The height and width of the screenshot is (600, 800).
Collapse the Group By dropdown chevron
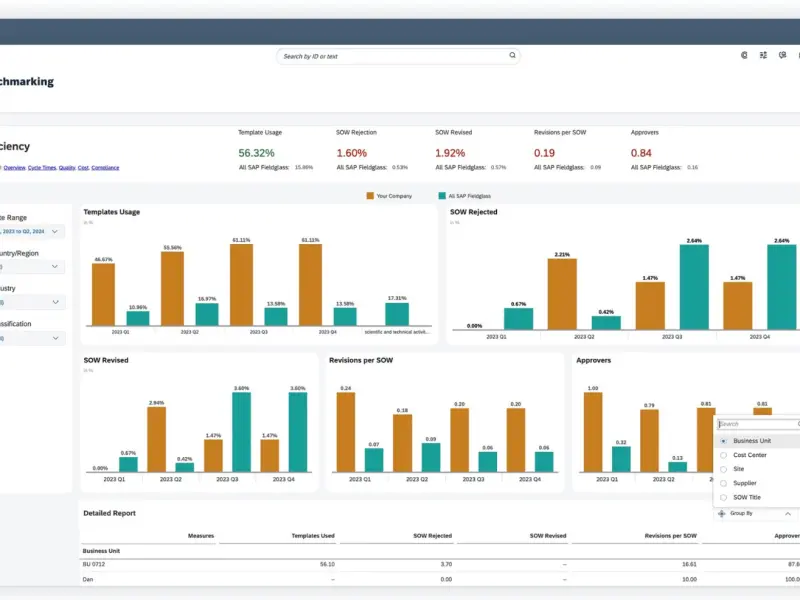[x=786, y=513]
